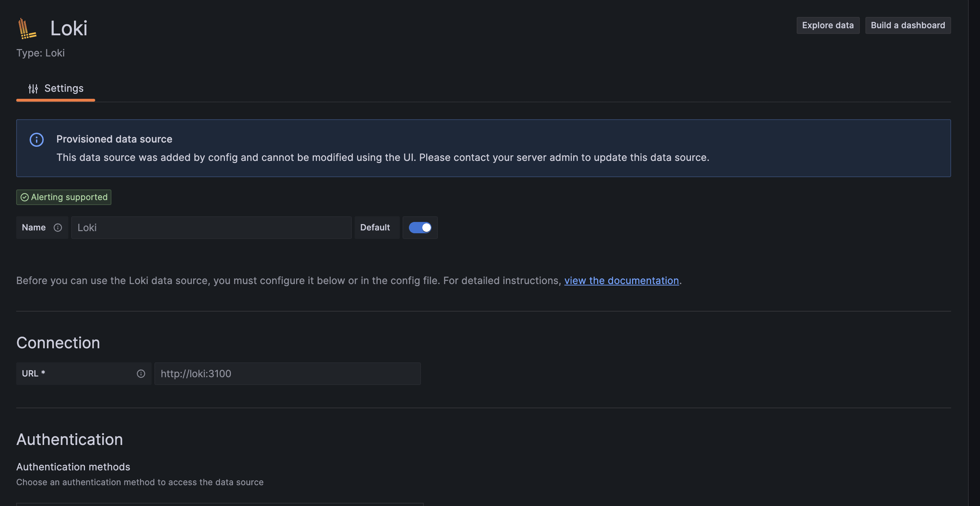Toggle the Default data source switch
The image size is (980, 506).
(x=420, y=228)
